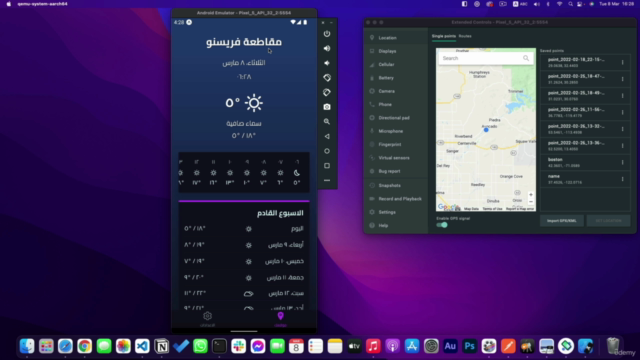Click the emulator overview square icon
Viewport: 640px width, 360px height.
coord(327,166)
